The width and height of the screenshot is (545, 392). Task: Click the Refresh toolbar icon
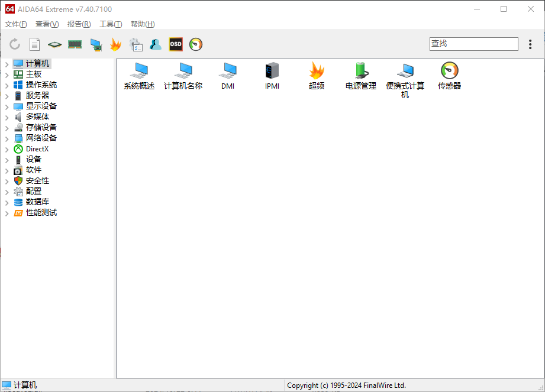pyautogui.click(x=15, y=44)
